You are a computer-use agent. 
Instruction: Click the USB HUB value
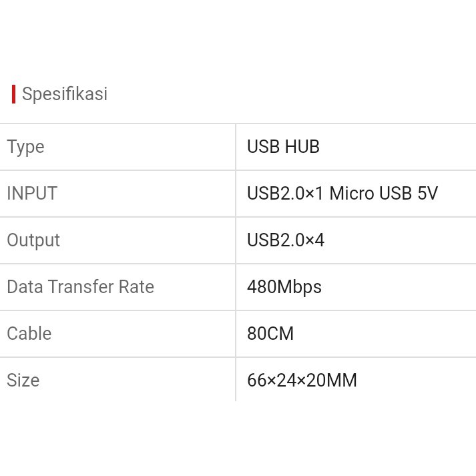coord(283,147)
